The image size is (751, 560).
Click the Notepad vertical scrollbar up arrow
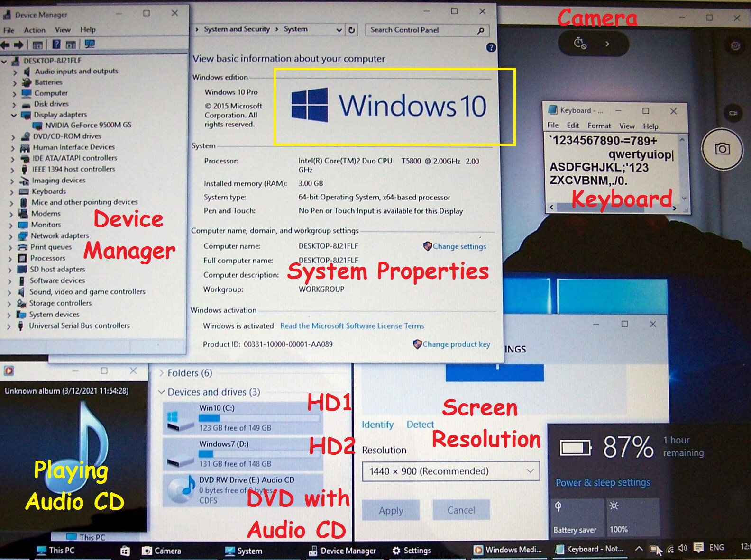click(x=682, y=140)
